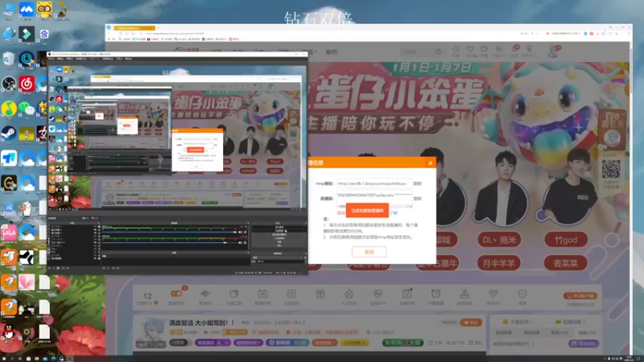The width and height of the screenshot is (644, 362).
Task: Click the flame icon in streamer toolbar
Action: [x=349, y=294]
